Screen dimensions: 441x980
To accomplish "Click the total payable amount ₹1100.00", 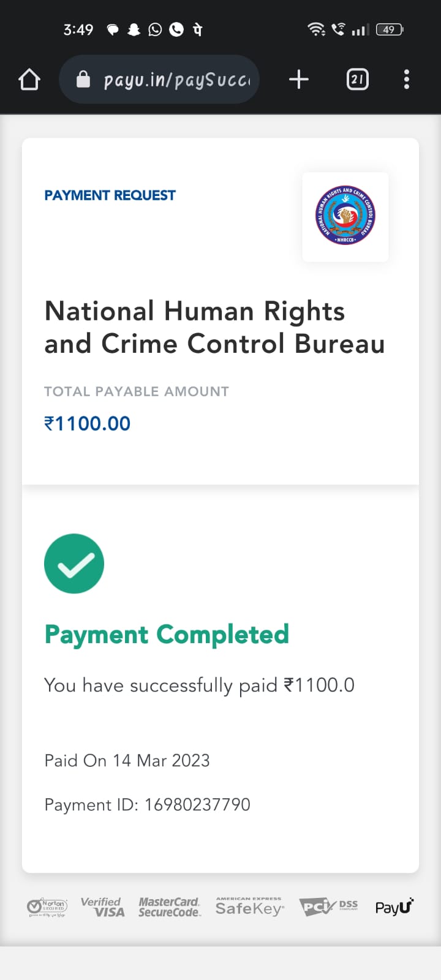I will pos(87,423).
